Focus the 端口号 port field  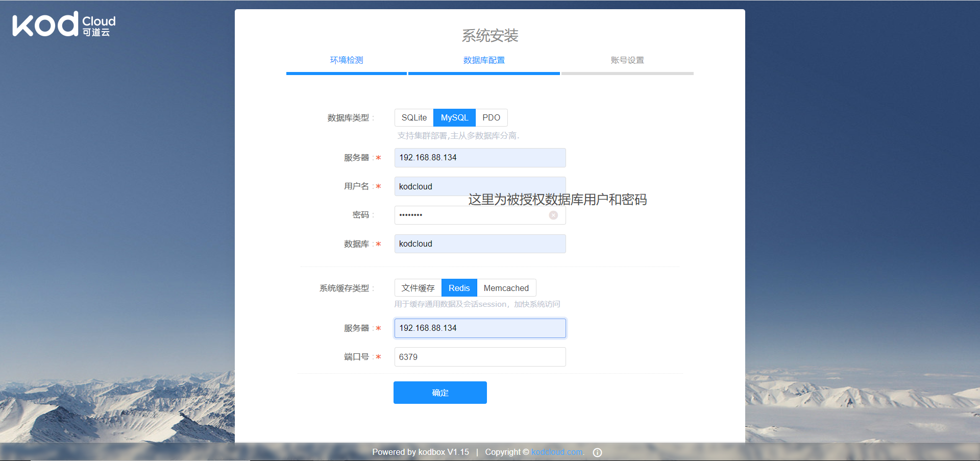coord(480,357)
